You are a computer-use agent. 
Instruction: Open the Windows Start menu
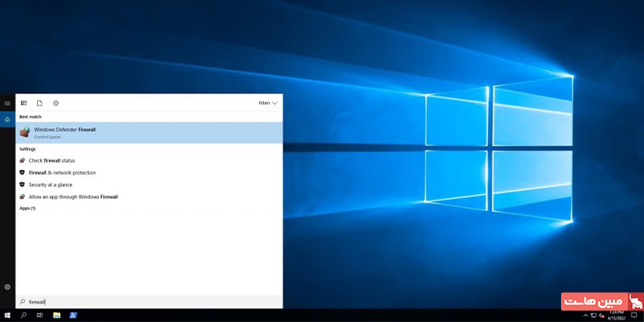pyautogui.click(x=7, y=316)
